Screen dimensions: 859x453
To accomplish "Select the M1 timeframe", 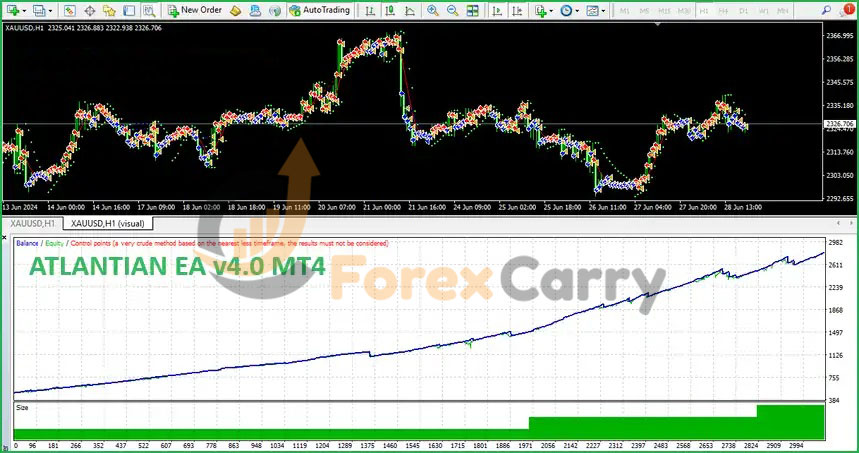I will [625, 10].
